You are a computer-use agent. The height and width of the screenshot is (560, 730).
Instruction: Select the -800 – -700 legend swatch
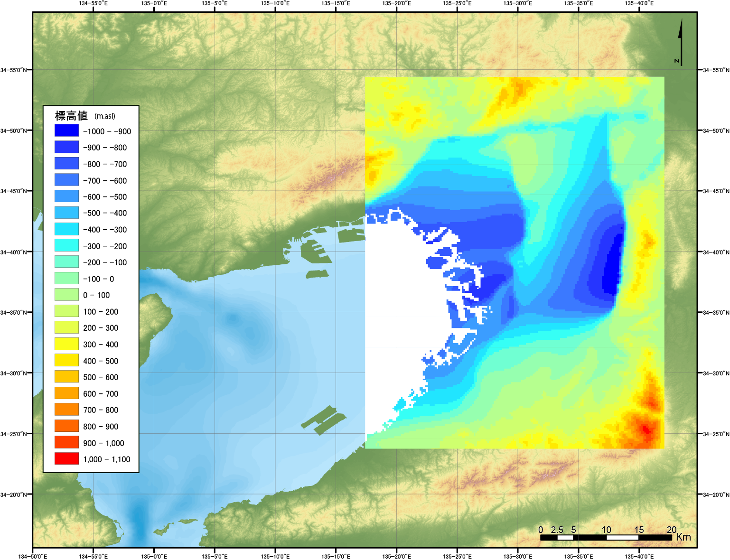tap(66, 164)
